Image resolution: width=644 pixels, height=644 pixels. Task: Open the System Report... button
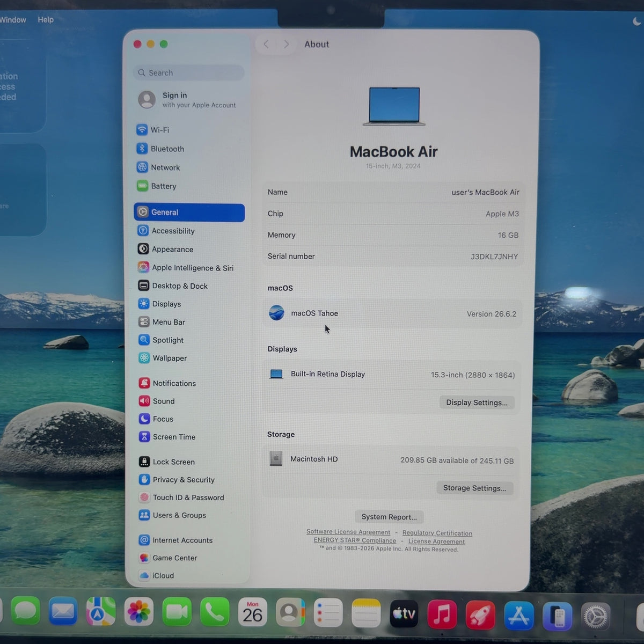[389, 517]
